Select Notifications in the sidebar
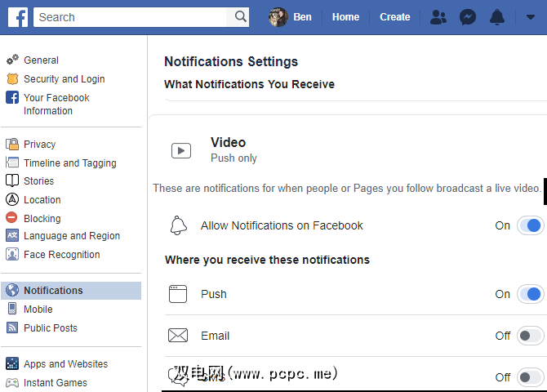Image resolution: width=547 pixels, height=392 pixels. point(71,291)
